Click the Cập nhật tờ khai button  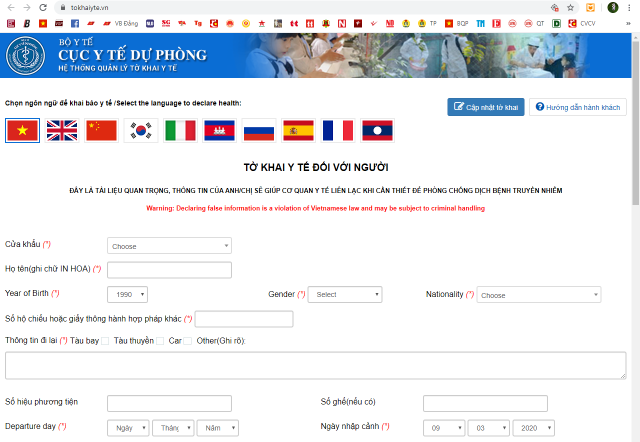click(x=486, y=107)
